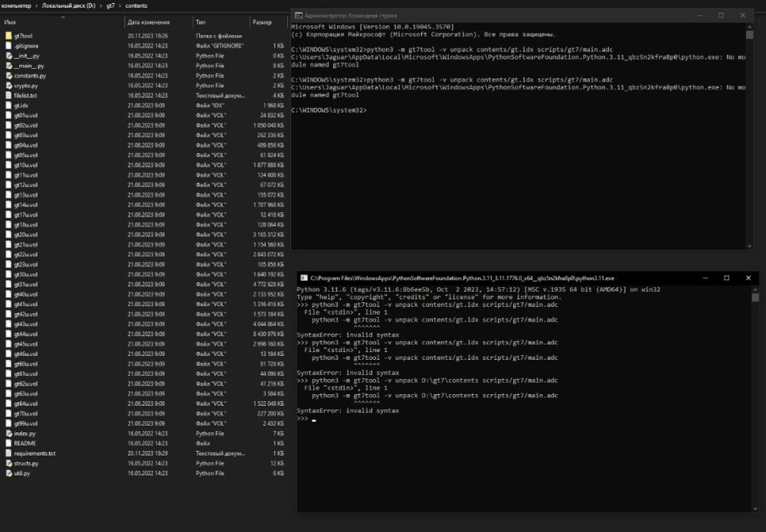
Task: Sort files by the Имя column header
Action: pos(11,23)
